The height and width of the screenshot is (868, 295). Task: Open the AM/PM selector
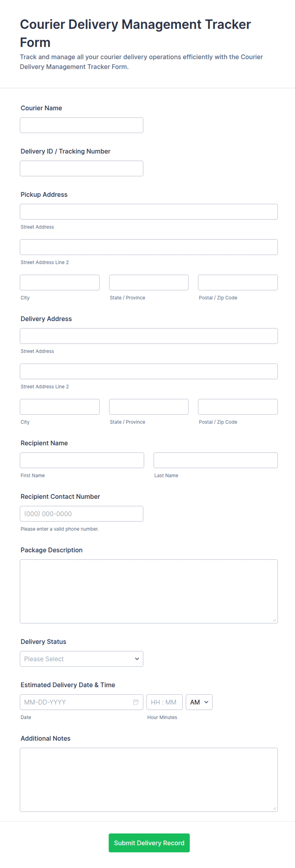(199, 702)
